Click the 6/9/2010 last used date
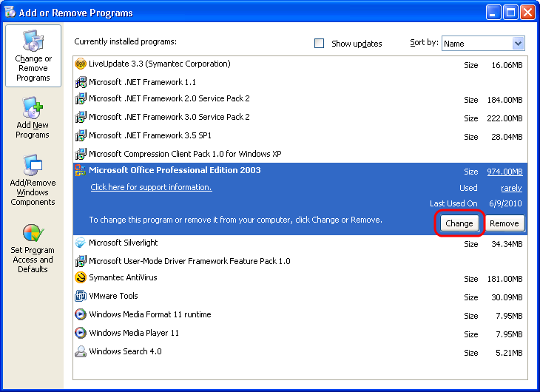This screenshot has width=540, height=392. click(x=505, y=203)
